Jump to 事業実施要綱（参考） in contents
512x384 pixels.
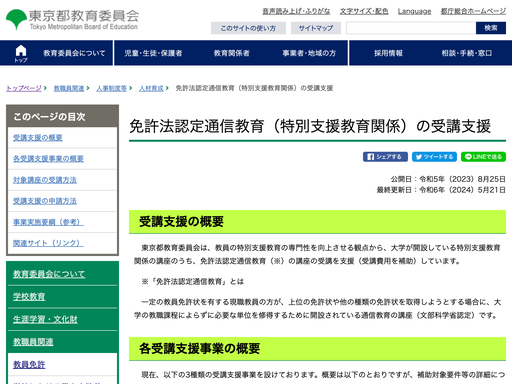coord(48,222)
